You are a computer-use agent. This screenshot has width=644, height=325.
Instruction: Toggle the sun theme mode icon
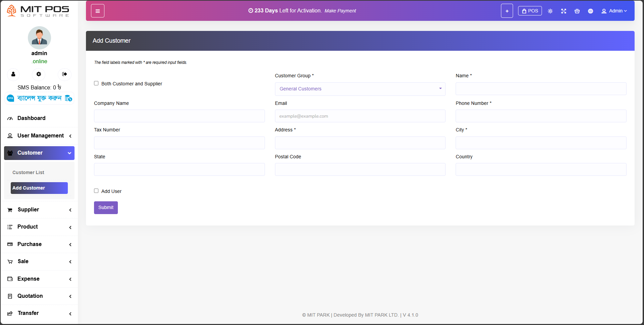[x=550, y=11]
